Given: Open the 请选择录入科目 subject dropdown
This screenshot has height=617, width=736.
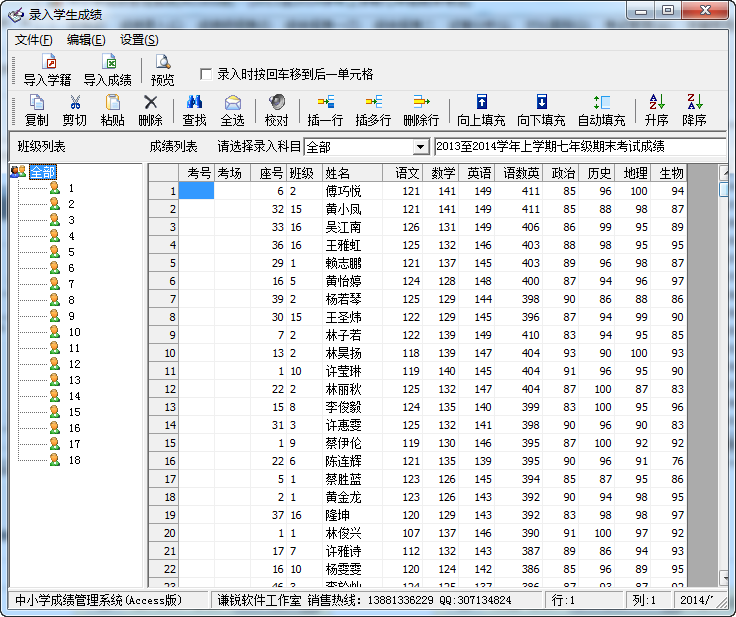Looking at the screenshot, I should pyautogui.click(x=420, y=147).
